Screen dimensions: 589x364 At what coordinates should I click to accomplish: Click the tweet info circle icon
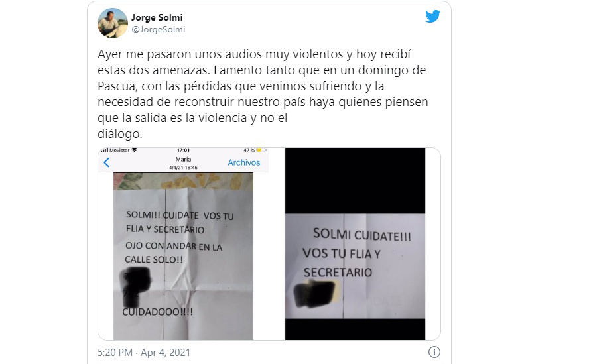[434, 352]
